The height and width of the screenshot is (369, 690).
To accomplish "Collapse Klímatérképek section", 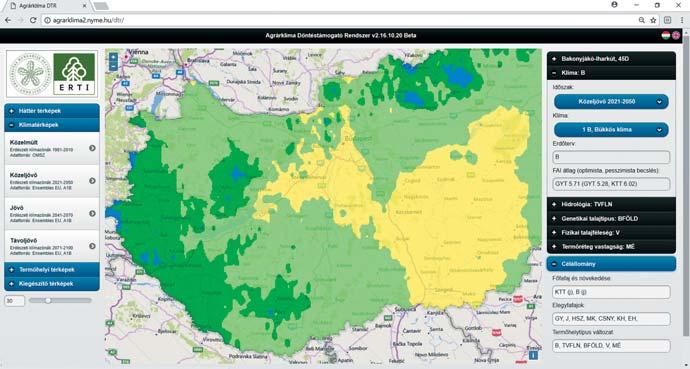I will [x=52, y=125].
